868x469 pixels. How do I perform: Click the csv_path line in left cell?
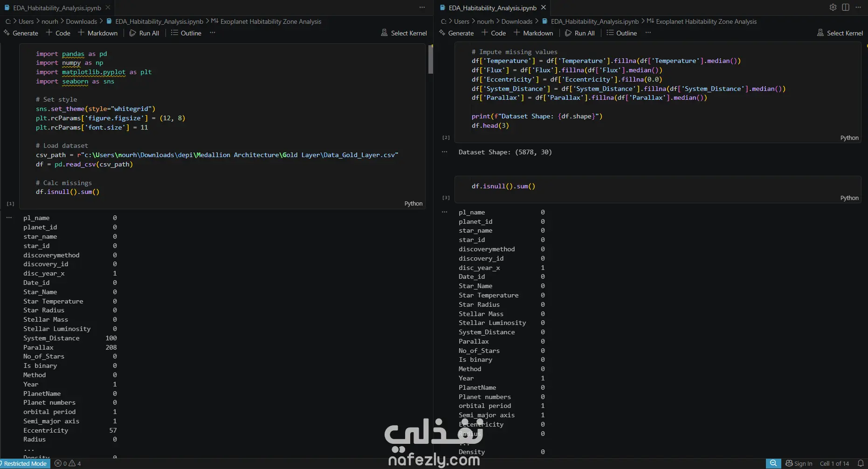pos(217,155)
